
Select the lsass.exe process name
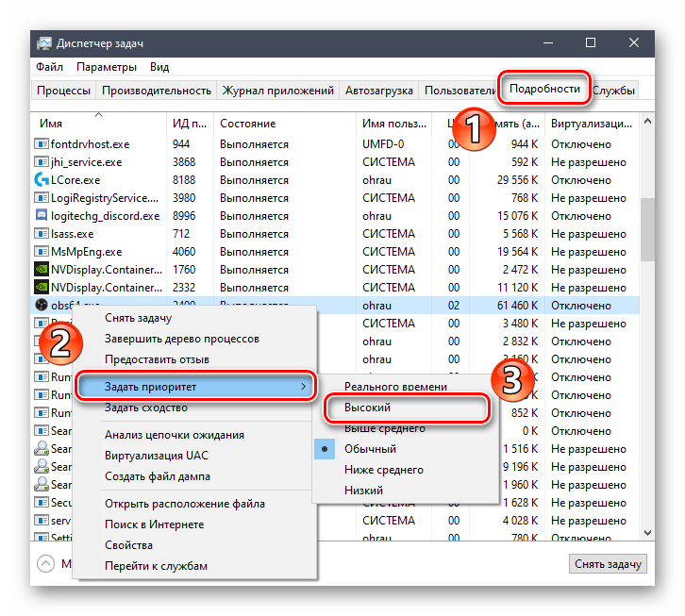click(72, 234)
